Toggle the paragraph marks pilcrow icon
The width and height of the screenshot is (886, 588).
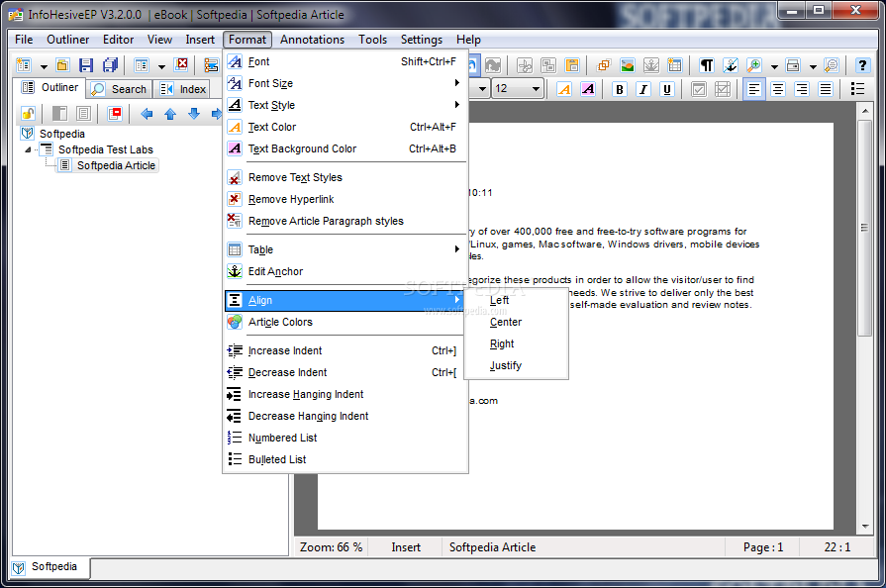[x=706, y=65]
